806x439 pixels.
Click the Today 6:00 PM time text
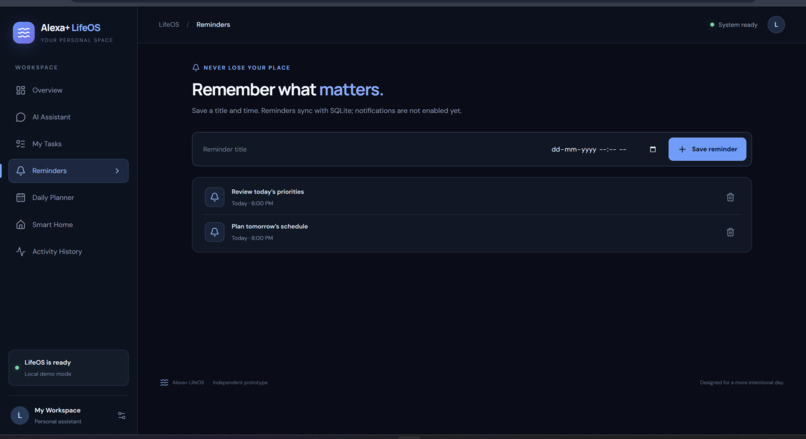pos(252,204)
